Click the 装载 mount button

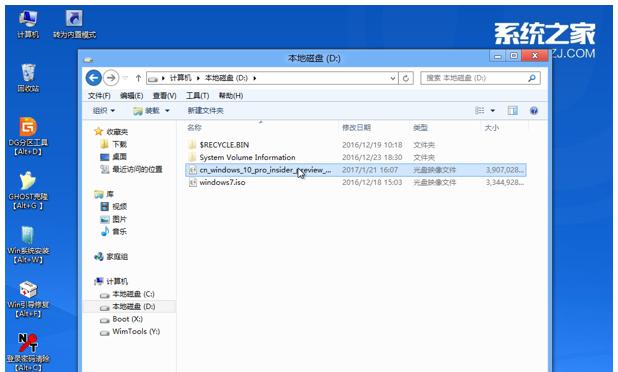pyautogui.click(x=151, y=111)
